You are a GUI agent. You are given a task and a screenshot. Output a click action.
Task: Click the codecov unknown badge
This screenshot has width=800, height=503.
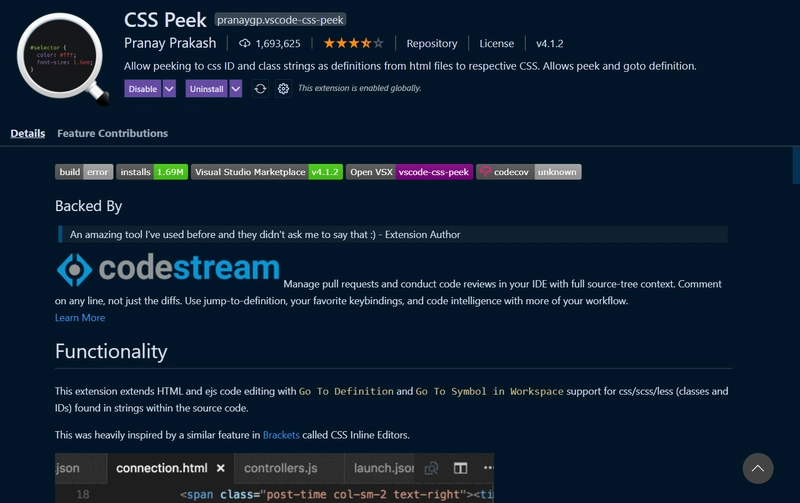click(x=529, y=172)
